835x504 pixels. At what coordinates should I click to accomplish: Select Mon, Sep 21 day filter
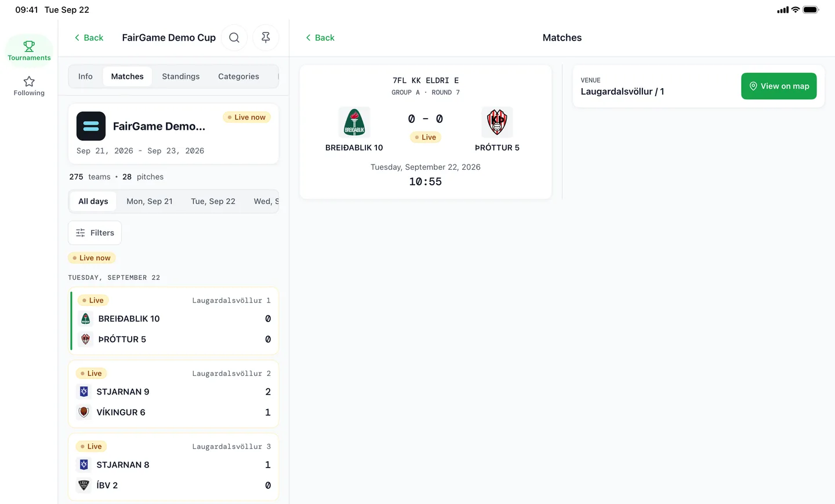(150, 202)
